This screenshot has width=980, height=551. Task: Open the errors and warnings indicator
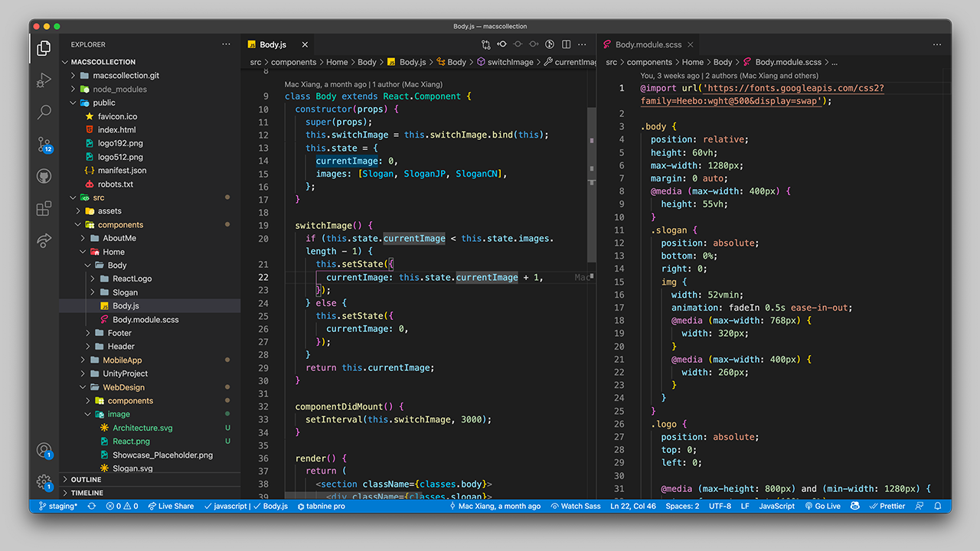click(x=122, y=506)
